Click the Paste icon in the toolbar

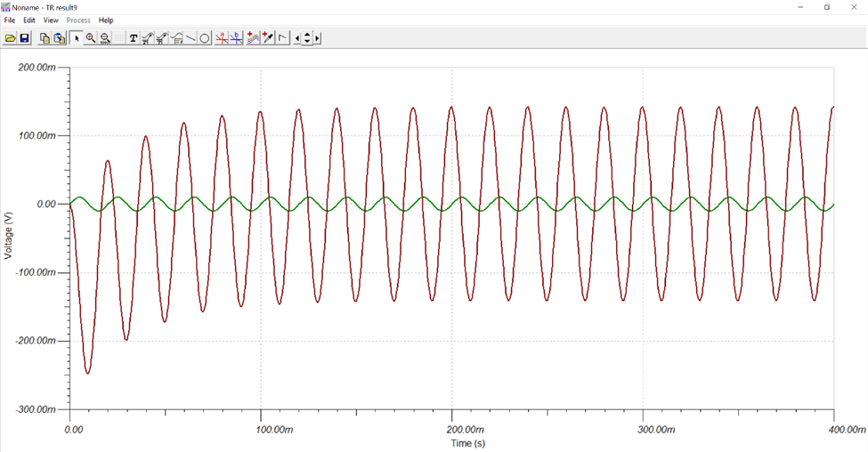point(59,38)
